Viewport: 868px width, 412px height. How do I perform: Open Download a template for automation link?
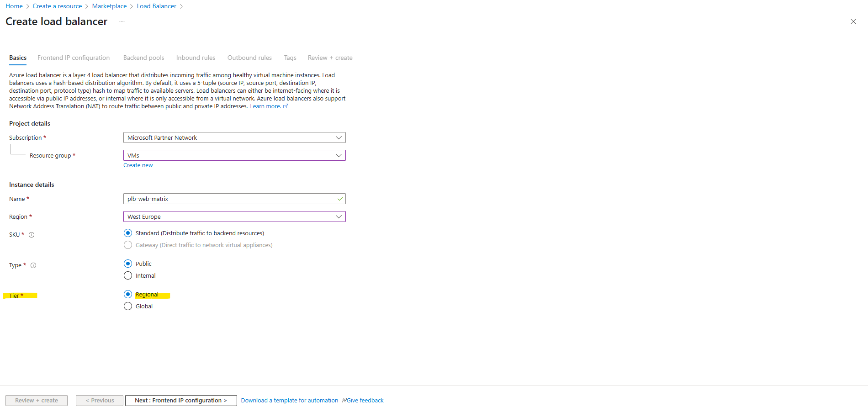pyautogui.click(x=290, y=401)
